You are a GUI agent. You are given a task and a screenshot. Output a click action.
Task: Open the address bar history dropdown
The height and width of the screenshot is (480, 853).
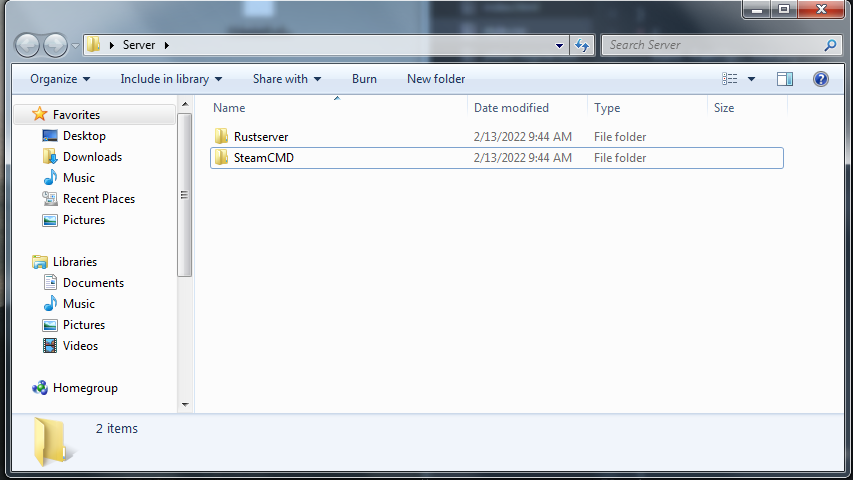tap(559, 45)
